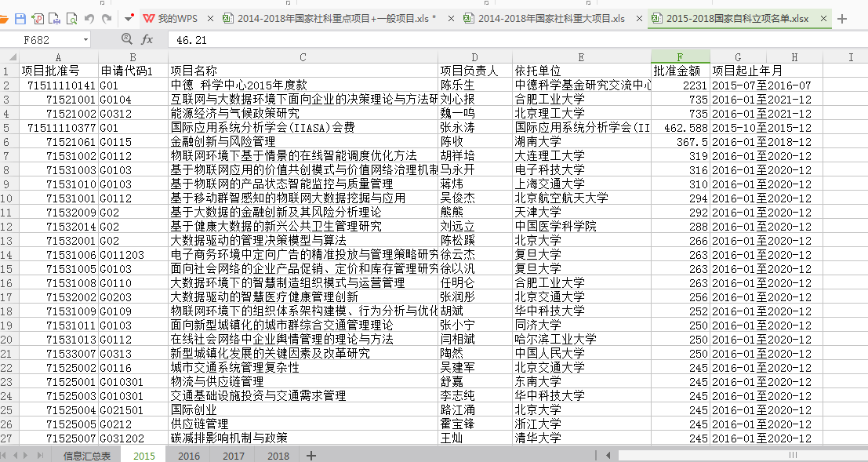The image size is (868, 462).
Task: Select row 18 header
Action: point(9,311)
